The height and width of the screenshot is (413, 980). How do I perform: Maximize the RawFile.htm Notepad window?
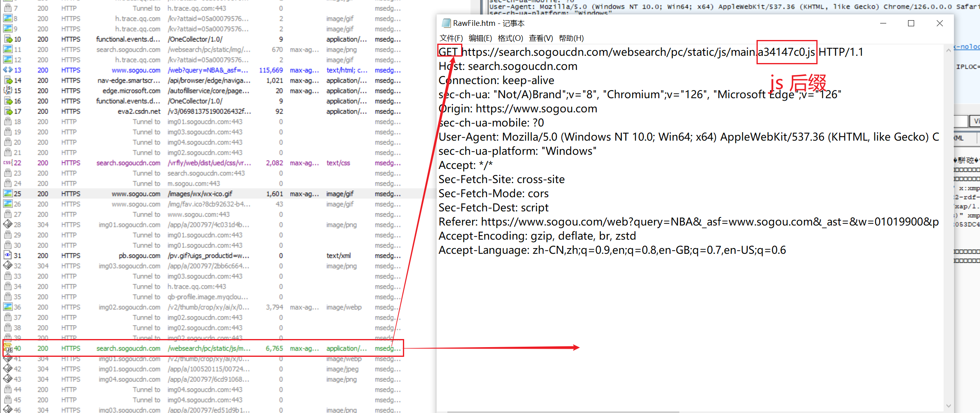[x=911, y=23]
